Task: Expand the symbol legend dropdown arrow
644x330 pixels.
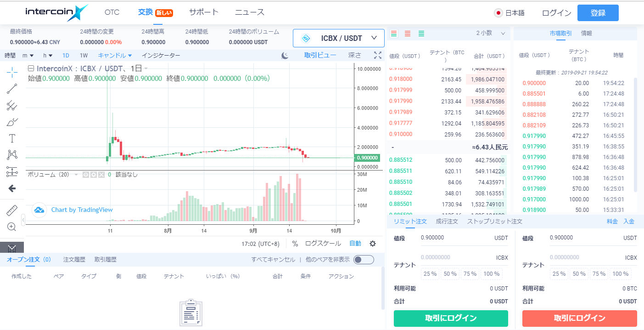Action: point(146,68)
